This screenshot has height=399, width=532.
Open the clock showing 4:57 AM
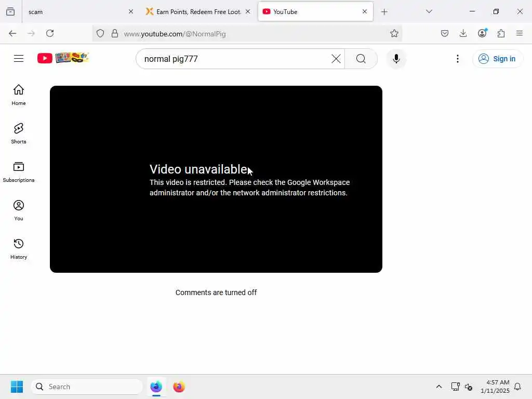[x=495, y=387]
